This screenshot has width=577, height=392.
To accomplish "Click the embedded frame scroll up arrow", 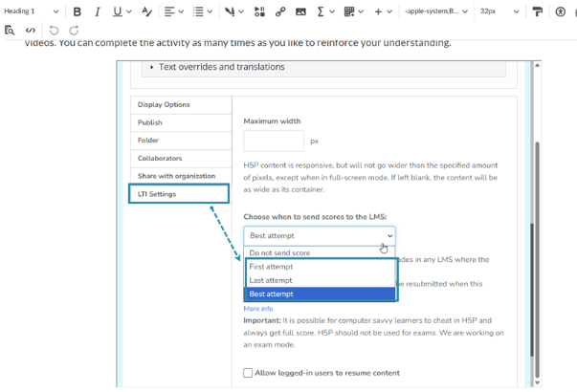I will pos(537,65).
